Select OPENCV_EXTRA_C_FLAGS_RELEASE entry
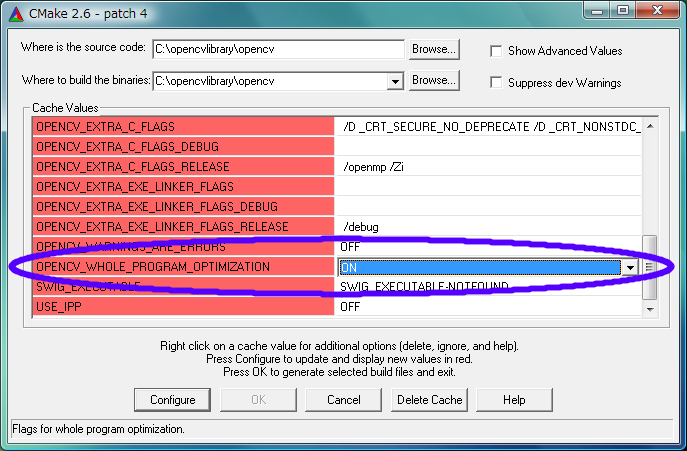 (184, 167)
